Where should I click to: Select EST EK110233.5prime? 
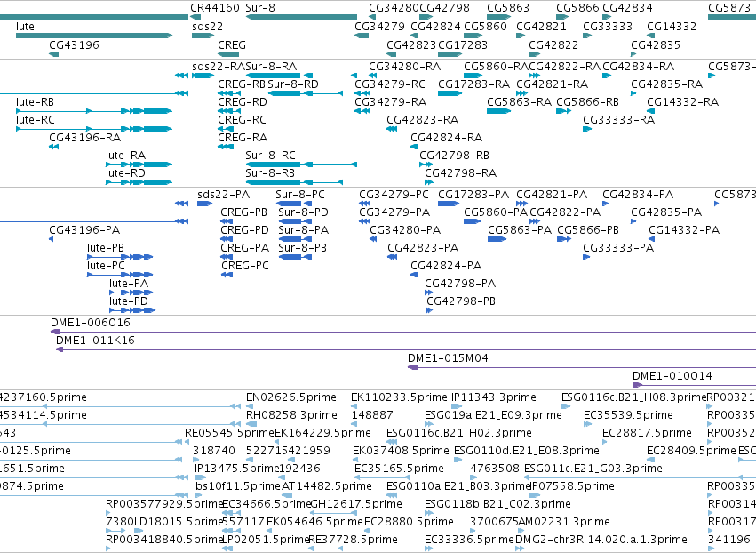tap(399, 397)
